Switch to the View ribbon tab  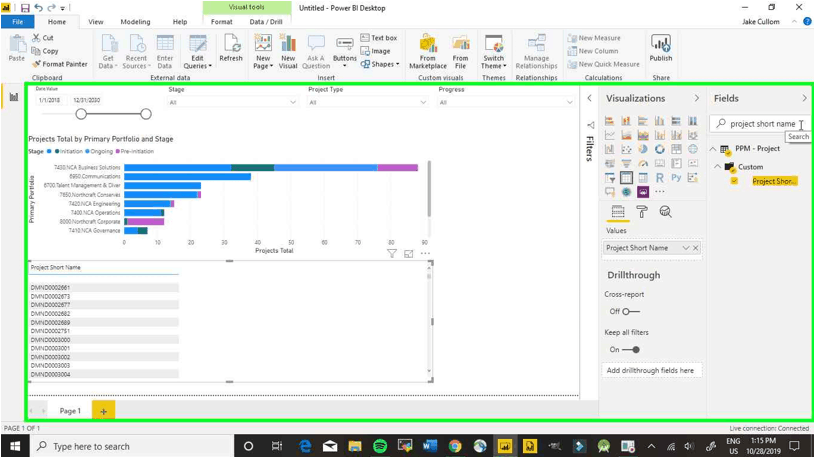point(96,22)
